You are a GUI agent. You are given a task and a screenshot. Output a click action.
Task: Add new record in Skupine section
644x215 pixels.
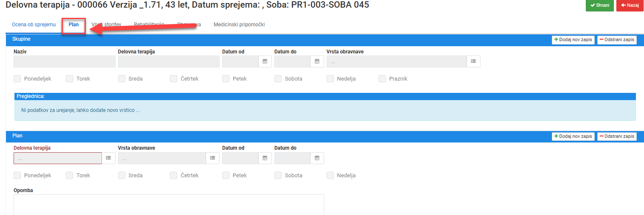click(x=573, y=40)
